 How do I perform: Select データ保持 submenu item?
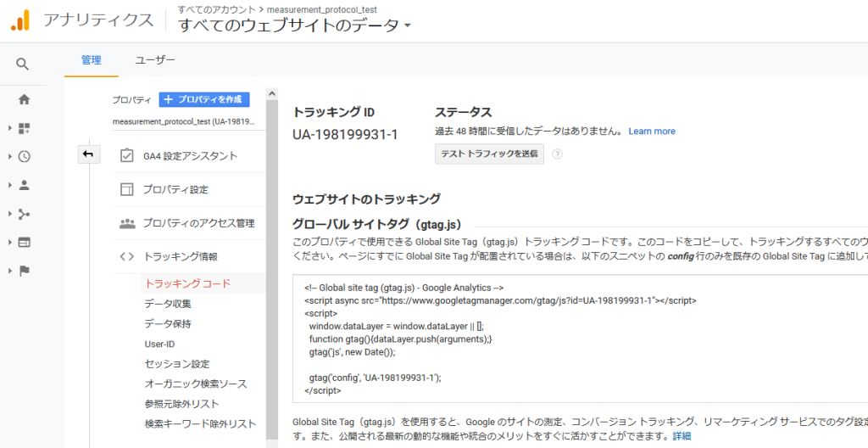(168, 324)
